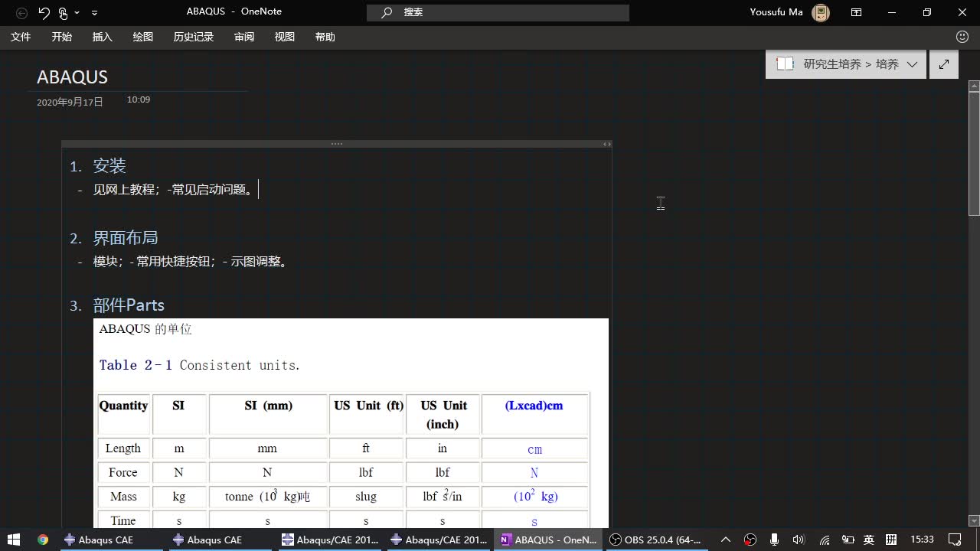Open the 开始 ribbon tab

point(61,37)
